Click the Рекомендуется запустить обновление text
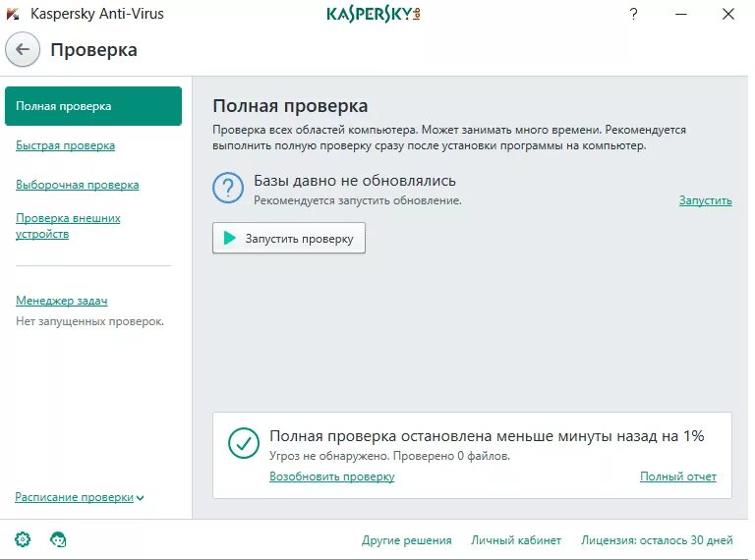 [358, 200]
